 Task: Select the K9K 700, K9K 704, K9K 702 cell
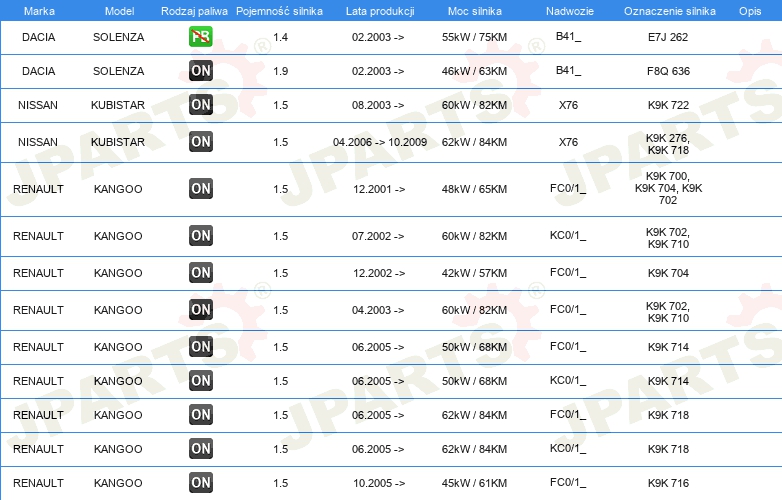[x=668, y=188]
